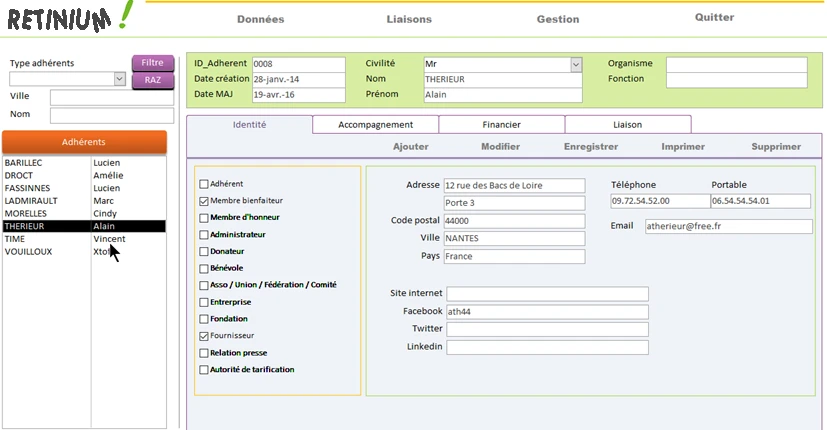This screenshot has height=430, width=827.
Task: Open the Gestion menu
Action: (x=558, y=19)
